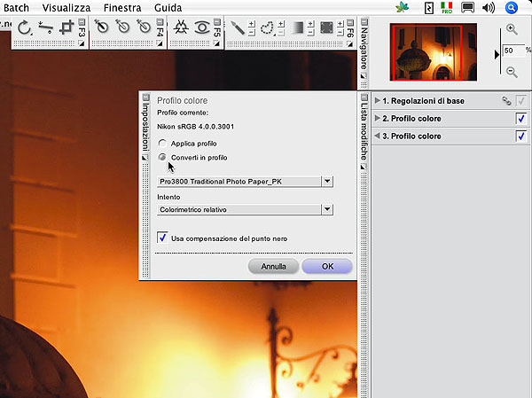Collapse Navigatore panel corner arrow

pyautogui.click(x=364, y=75)
